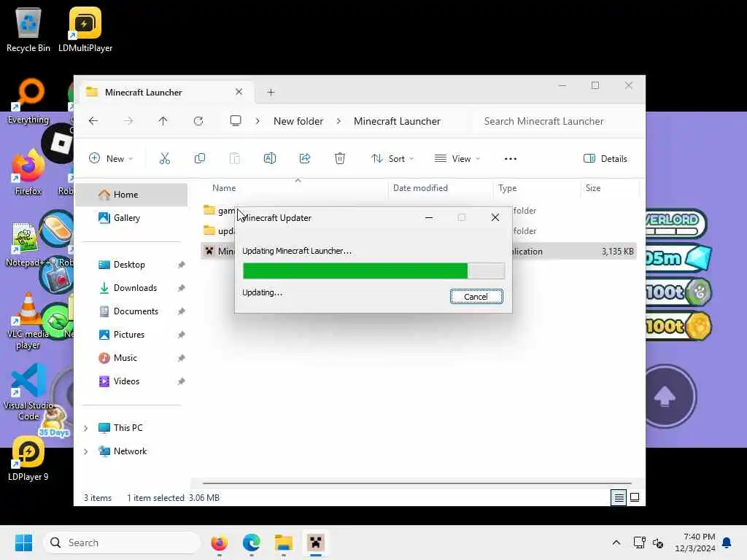Screen dimensions: 747x560
Task: Select Home in navigation pane
Action: pyautogui.click(x=131, y=194)
